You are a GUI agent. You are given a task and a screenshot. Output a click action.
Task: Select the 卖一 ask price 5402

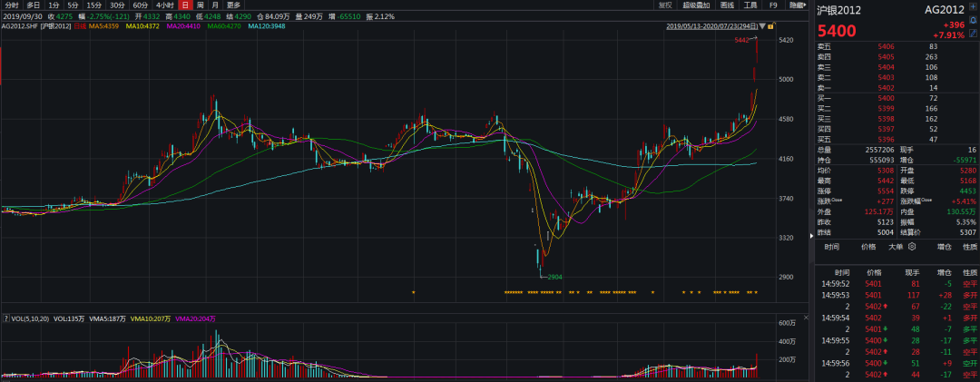(x=887, y=88)
